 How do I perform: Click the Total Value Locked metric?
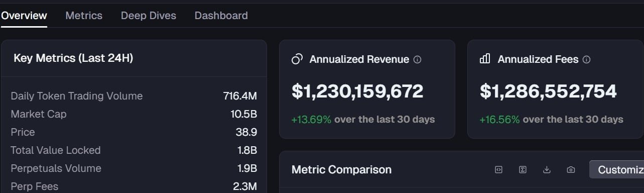(x=134, y=150)
